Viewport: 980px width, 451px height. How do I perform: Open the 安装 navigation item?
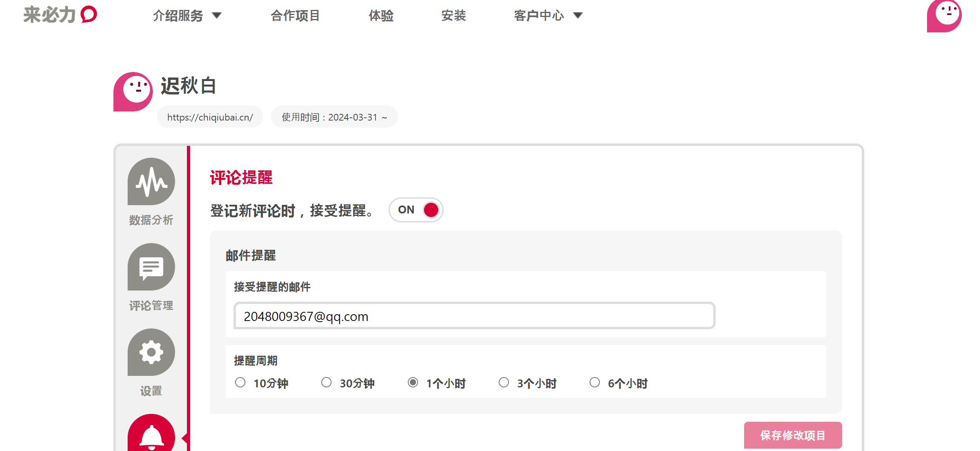[x=454, y=16]
